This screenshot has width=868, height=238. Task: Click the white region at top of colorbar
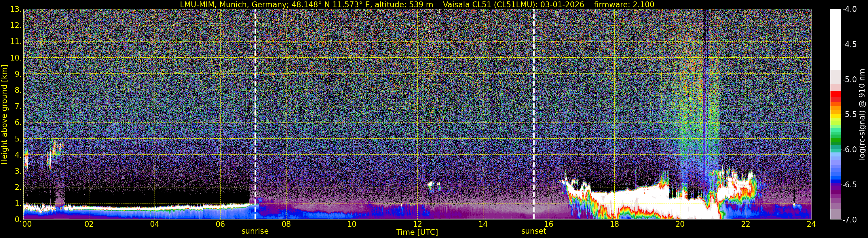836,39
